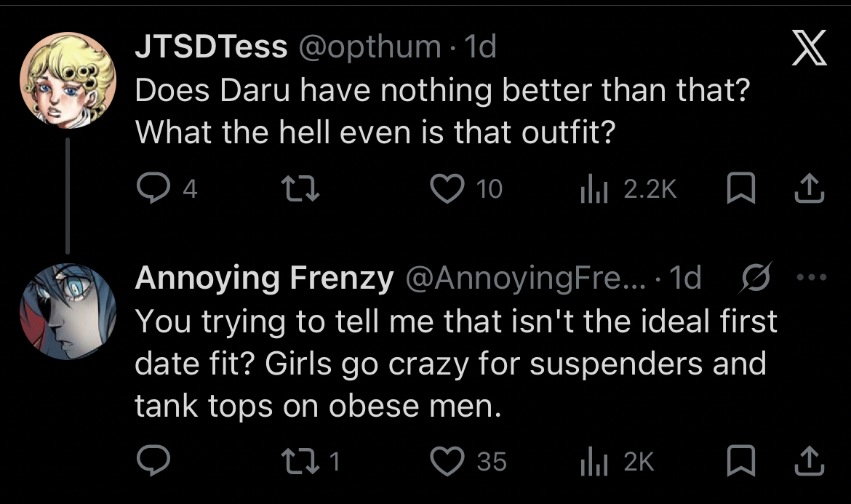This screenshot has height=504, width=851.
Task: Open Annoying Frenzy's profile picture
Action: pos(68,311)
